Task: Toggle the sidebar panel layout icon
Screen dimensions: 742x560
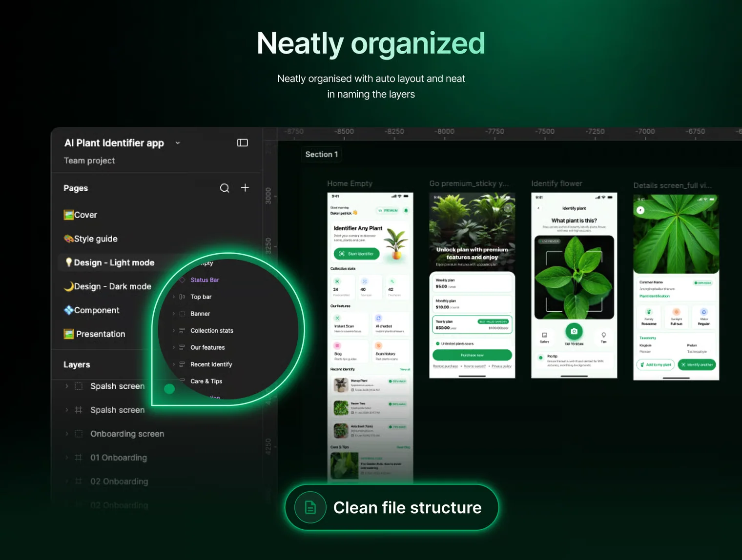Action: (243, 142)
